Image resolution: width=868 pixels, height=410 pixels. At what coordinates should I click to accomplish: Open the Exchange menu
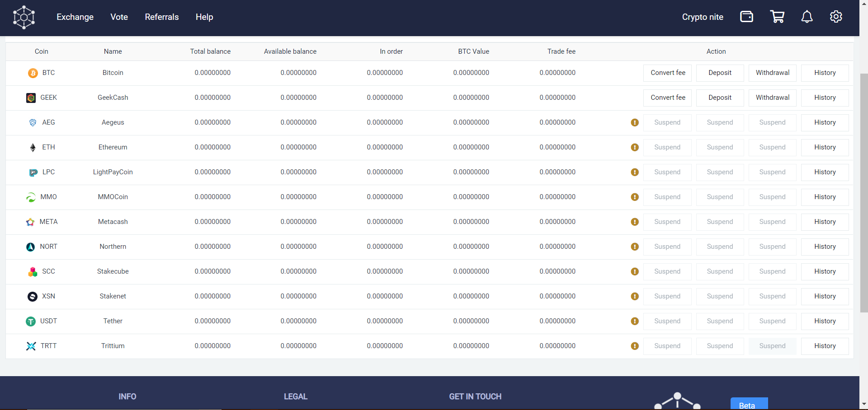pos(75,17)
